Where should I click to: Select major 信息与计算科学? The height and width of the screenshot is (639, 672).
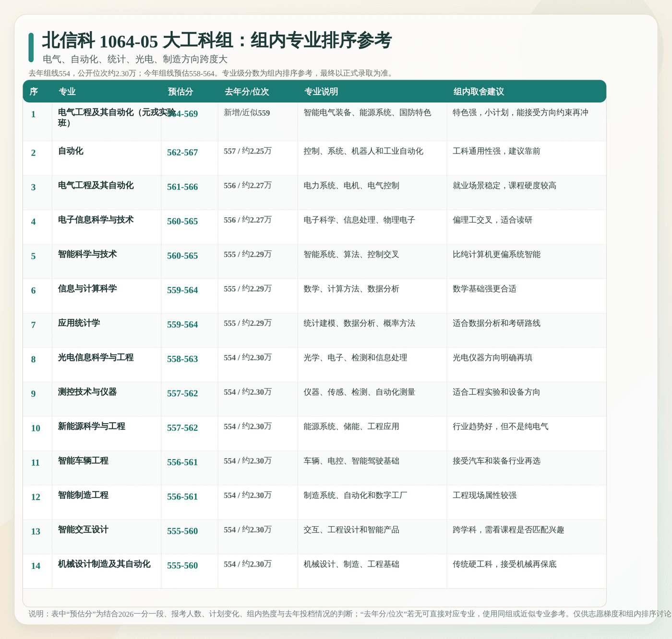click(87, 289)
